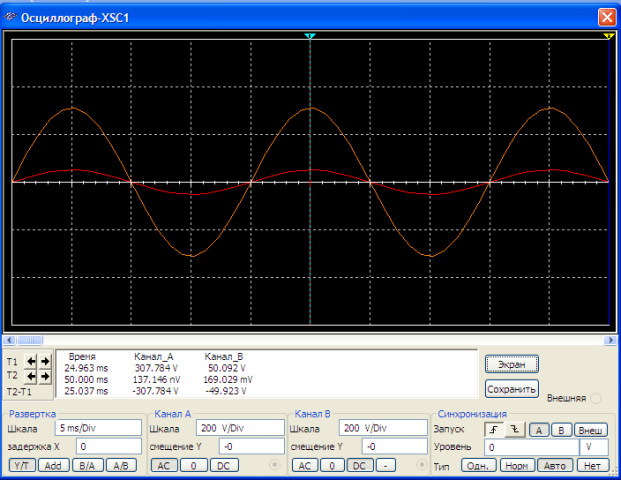Click the Channel B minus invert button
This screenshot has width=621, height=480.
pos(385,465)
